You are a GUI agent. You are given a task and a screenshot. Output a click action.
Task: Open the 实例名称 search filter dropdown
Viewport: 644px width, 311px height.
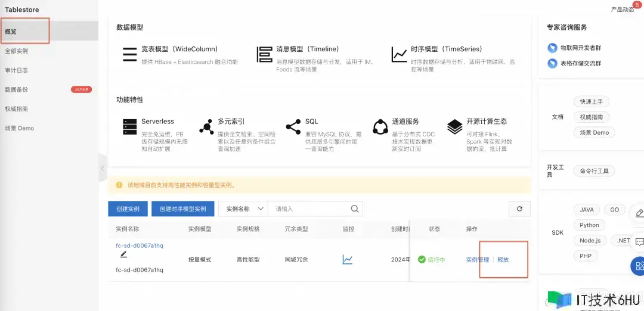(x=243, y=209)
